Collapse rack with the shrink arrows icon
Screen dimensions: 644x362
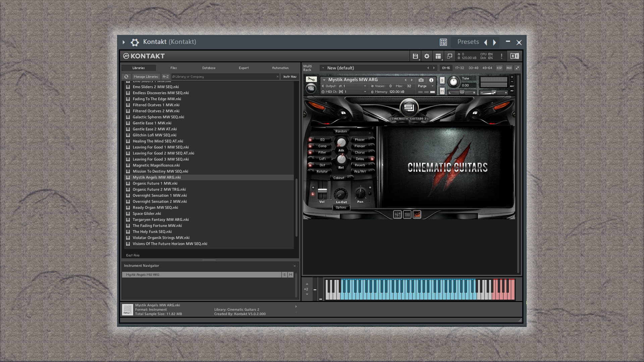[x=517, y=68]
